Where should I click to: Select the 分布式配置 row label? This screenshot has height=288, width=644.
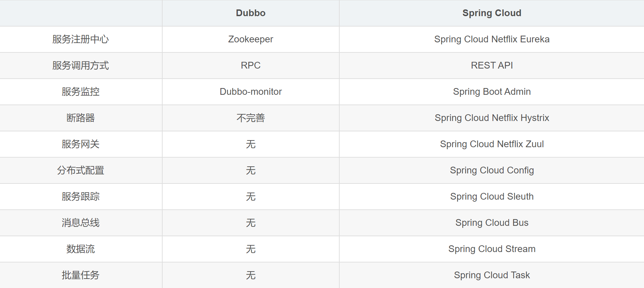pos(81,170)
